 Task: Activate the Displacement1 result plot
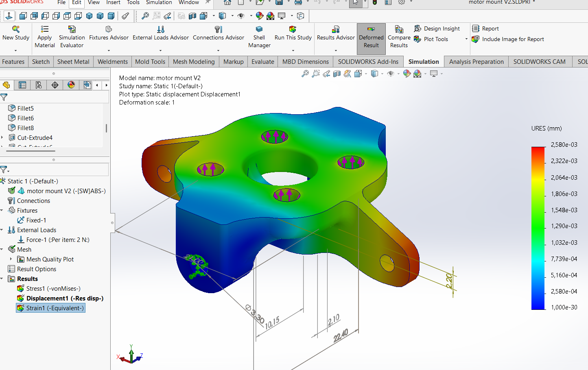point(64,298)
